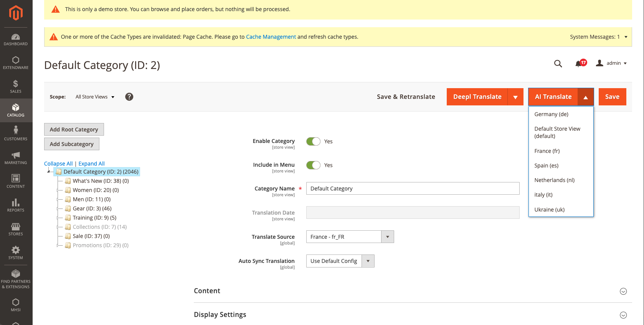
Task: Click the Category Name text field
Action: click(x=413, y=189)
